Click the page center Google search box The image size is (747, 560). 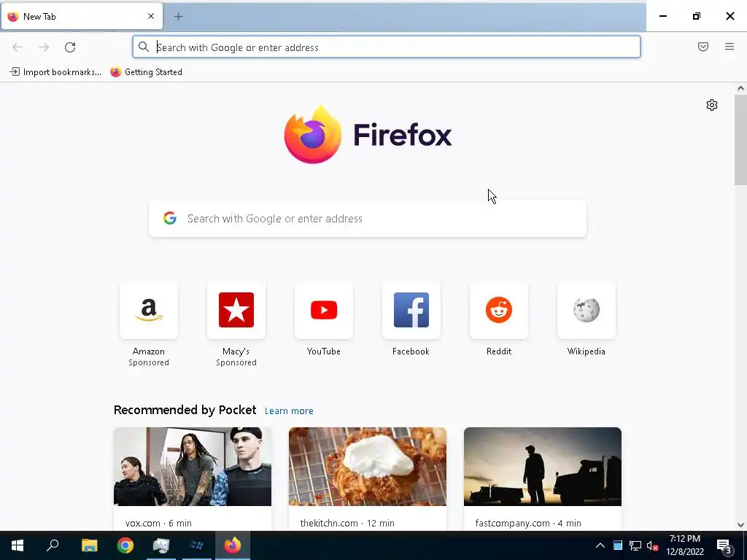[368, 219]
